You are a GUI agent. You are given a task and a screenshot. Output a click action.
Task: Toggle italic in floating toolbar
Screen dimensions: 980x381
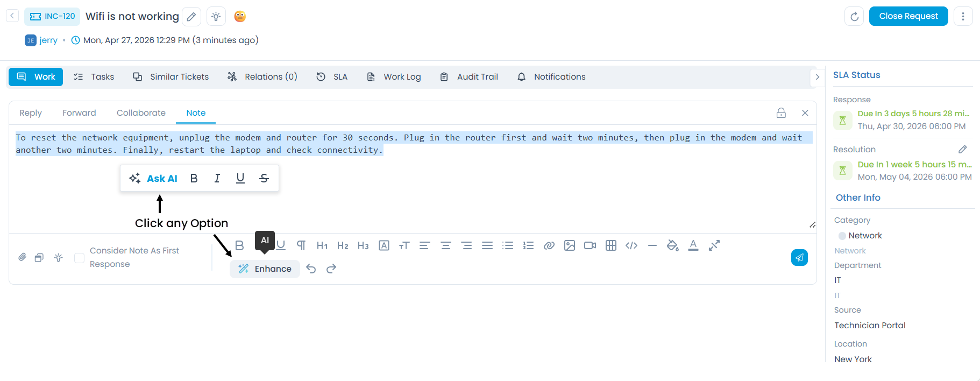click(217, 179)
